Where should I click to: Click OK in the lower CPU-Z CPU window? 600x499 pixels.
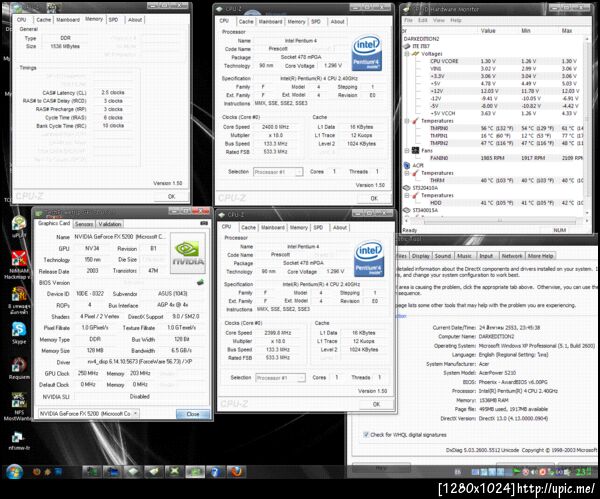(377, 404)
